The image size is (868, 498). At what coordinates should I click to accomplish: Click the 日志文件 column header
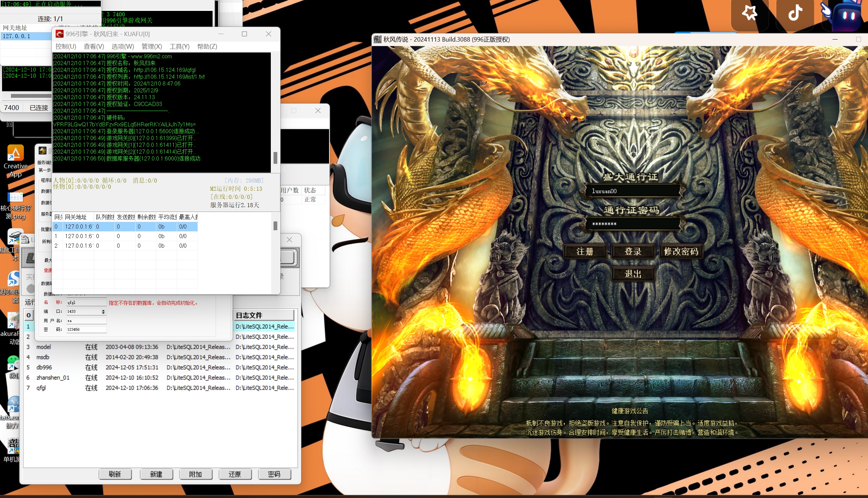pos(264,315)
